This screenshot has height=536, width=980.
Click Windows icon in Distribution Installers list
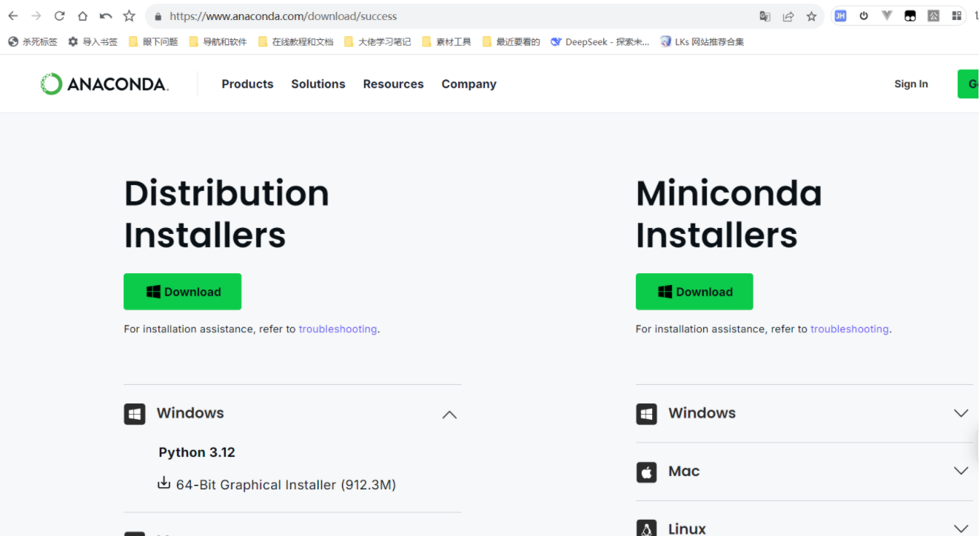[134, 414]
